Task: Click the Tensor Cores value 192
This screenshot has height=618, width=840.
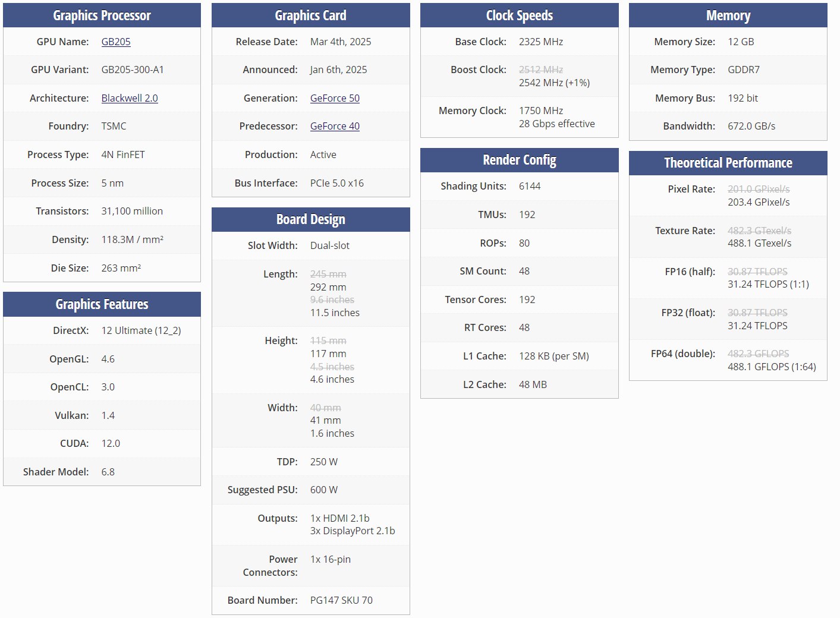Action: [x=527, y=299]
